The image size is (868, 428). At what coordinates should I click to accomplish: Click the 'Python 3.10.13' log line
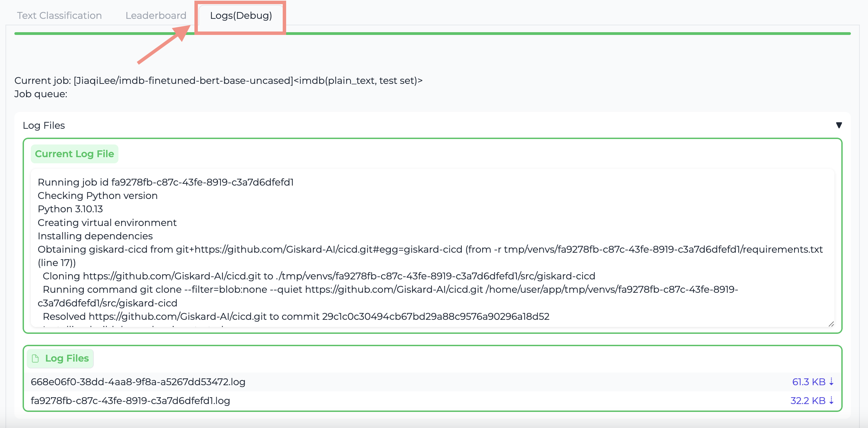point(70,209)
